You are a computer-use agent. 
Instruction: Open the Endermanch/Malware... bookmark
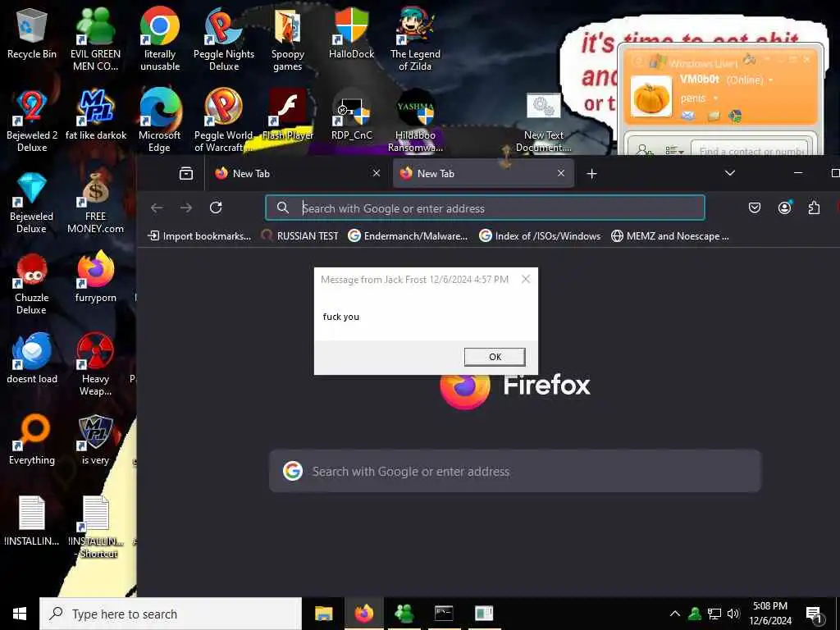pyautogui.click(x=408, y=235)
